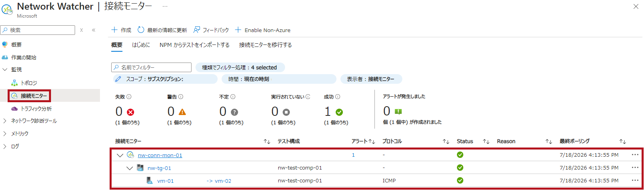Click Enable Non-Azure button
Image resolution: width=644 pixels, height=190 pixels.
pyautogui.click(x=263, y=30)
